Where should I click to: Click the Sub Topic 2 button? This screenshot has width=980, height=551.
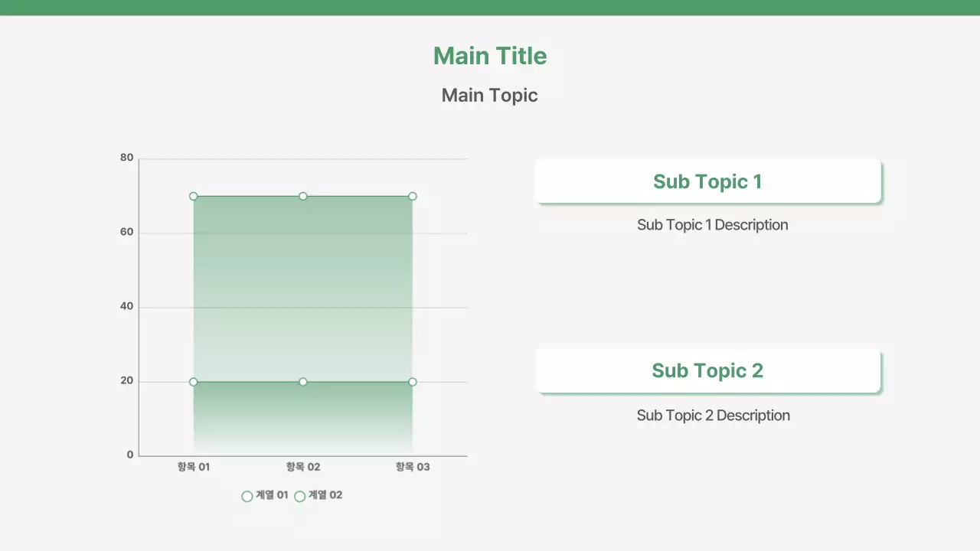coord(707,370)
